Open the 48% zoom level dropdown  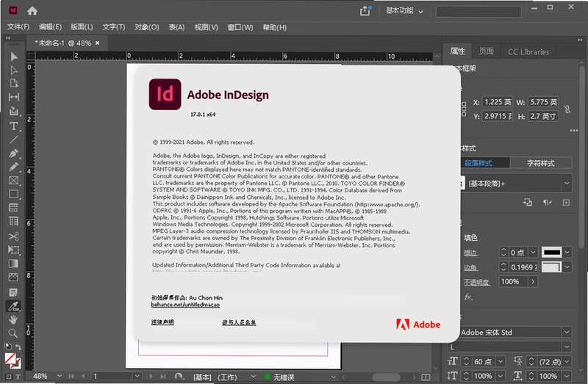tap(60, 376)
